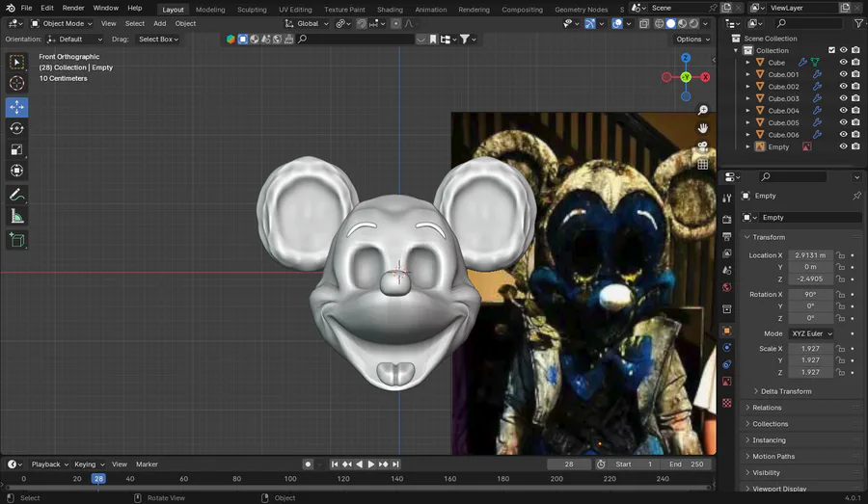Toggle visibility eye for Cube.003
This screenshot has width=868, height=504.
[x=843, y=98]
